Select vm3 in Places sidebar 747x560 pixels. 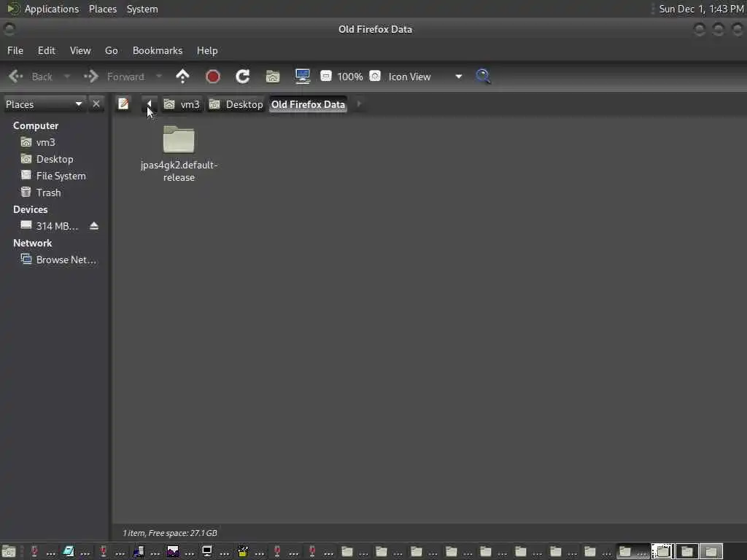click(38, 142)
